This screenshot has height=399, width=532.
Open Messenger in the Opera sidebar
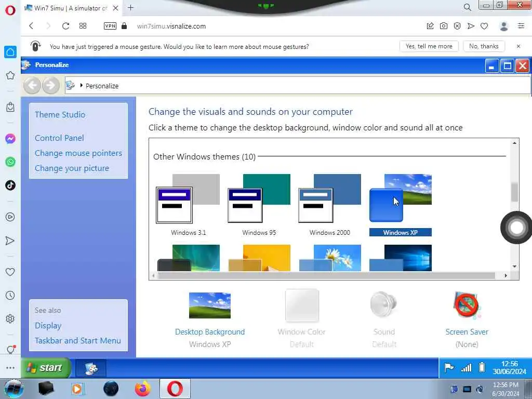click(10, 138)
